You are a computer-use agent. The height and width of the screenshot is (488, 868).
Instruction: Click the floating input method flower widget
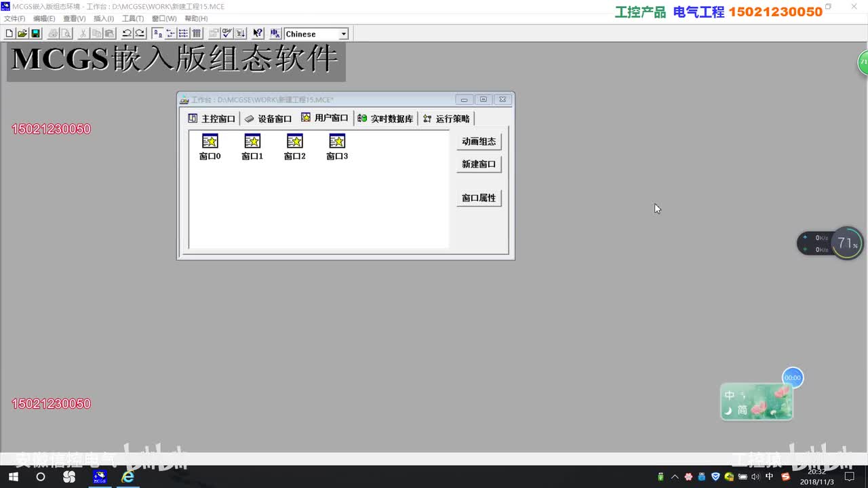pos(756,401)
